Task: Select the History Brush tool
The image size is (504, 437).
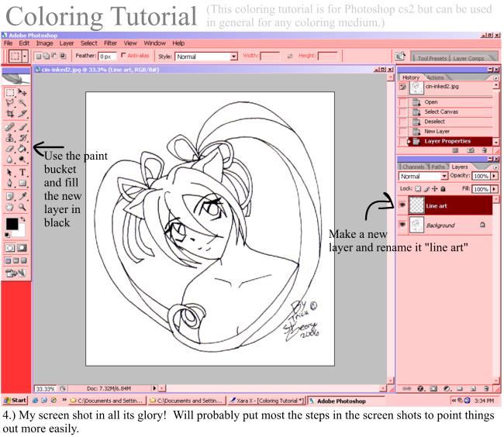Action: [x=22, y=138]
